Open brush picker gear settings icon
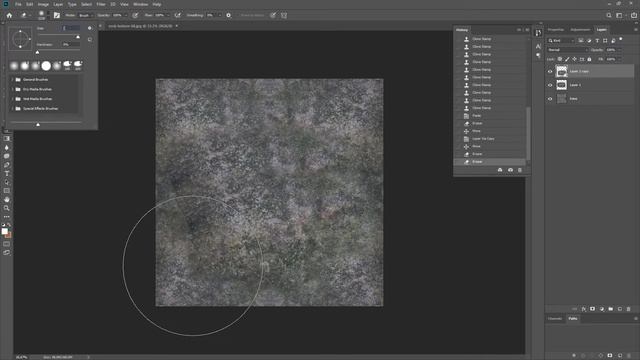 tap(90, 28)
